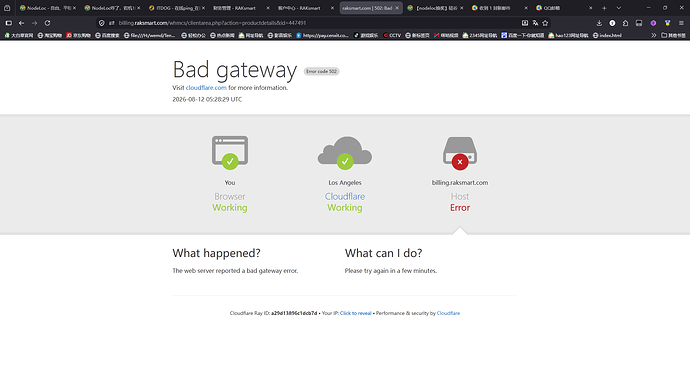The width and height of the screenshot is (690, 370).
Task: Close the raksmart.com 502 Bad tab
Action: [x=397, y=8]
